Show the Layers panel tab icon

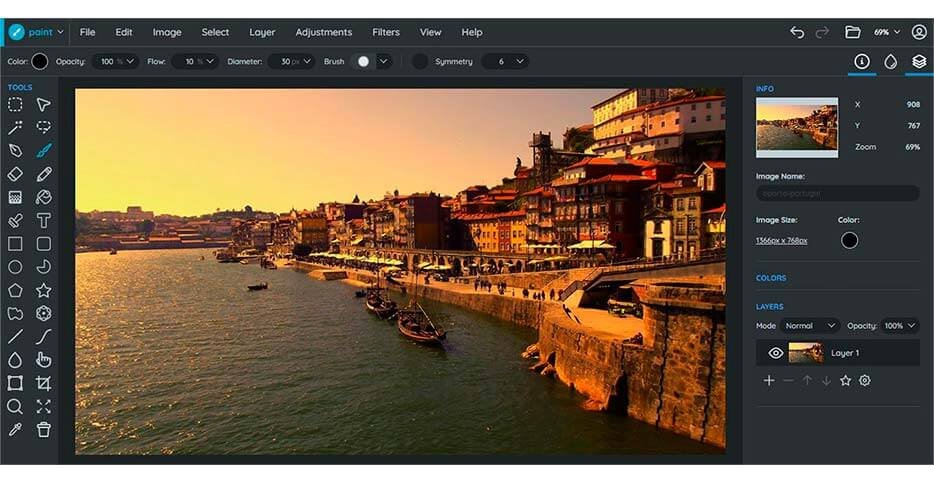click(918, 61)
